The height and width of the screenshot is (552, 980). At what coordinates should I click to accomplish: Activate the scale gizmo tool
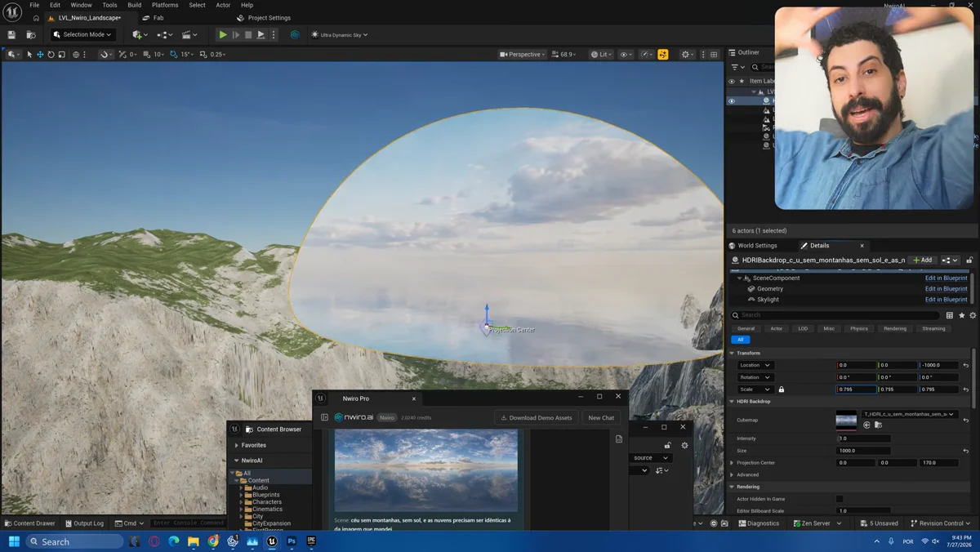[61, 55]
